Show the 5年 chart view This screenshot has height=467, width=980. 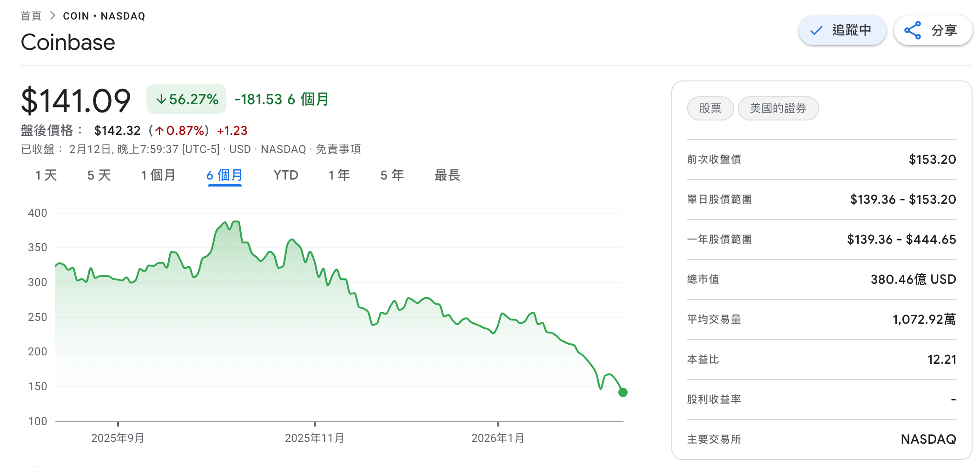[391, 175]
